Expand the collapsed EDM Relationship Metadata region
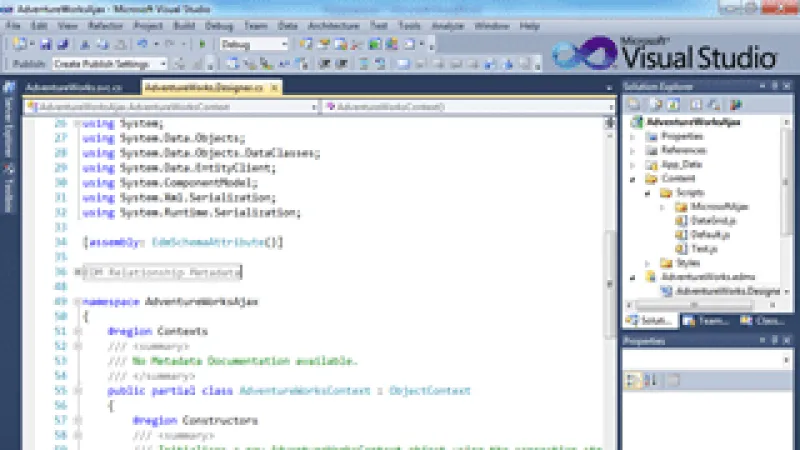This screenshot has height=450, width=800. tap(78, 272)
